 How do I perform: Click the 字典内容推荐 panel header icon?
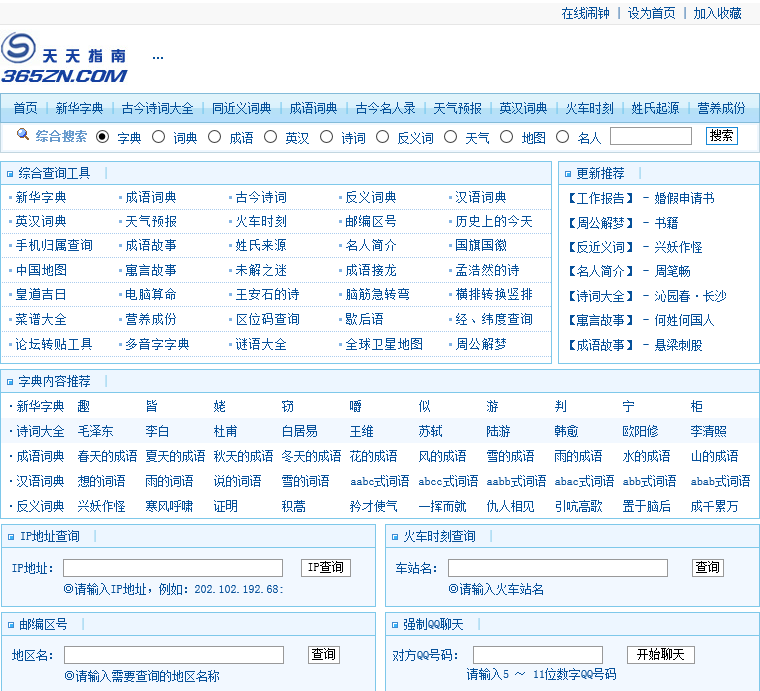(10, 382)
